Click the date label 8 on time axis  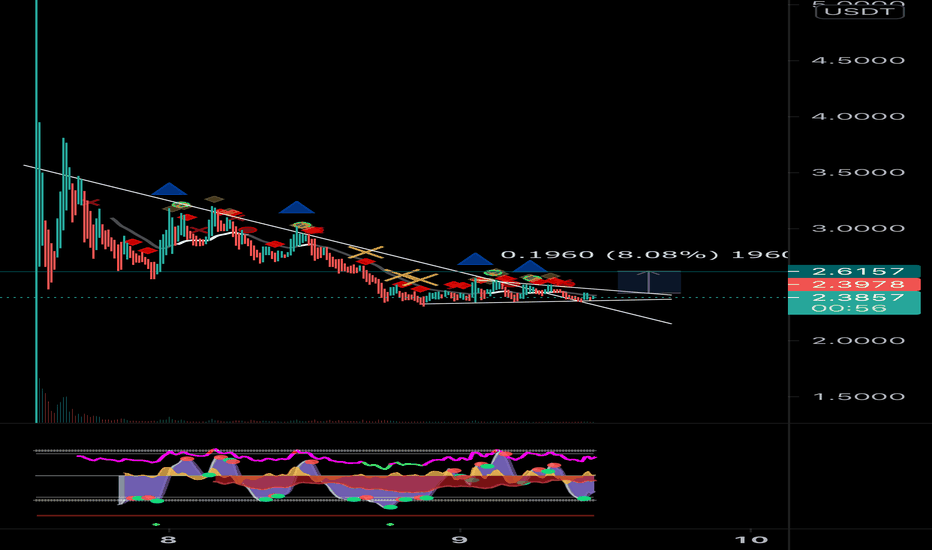[168, 539]
